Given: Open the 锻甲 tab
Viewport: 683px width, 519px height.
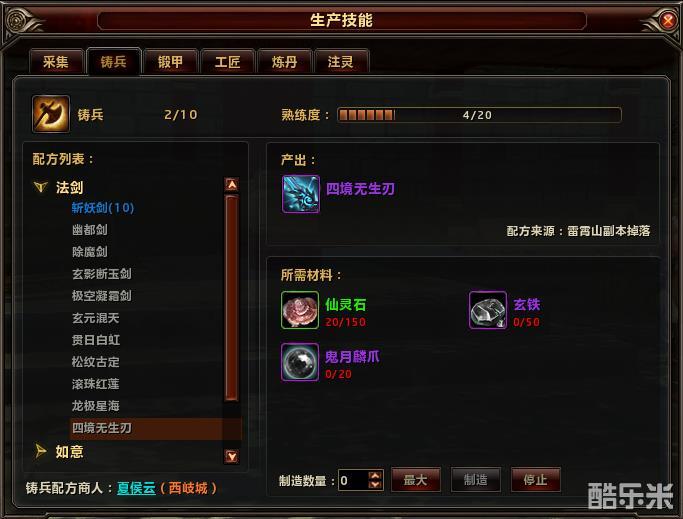Looking at the screenshot, I should (170, 62).
